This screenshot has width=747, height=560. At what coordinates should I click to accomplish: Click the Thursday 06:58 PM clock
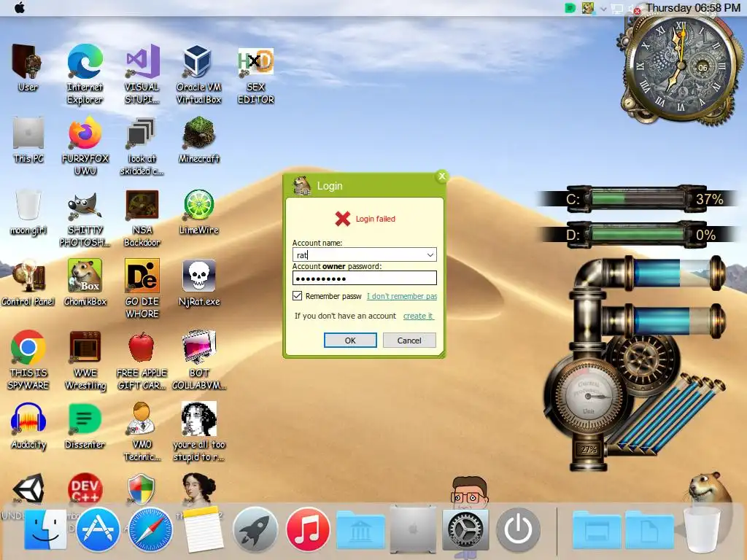pyautogui.click(x=693, y=8)
